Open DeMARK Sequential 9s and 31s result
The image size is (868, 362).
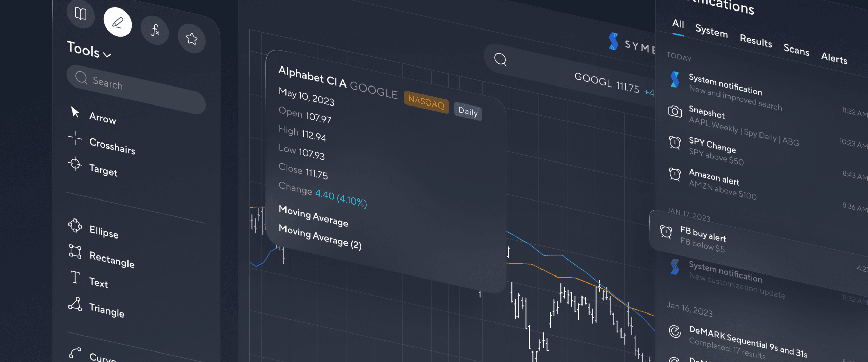coord(748,342)
